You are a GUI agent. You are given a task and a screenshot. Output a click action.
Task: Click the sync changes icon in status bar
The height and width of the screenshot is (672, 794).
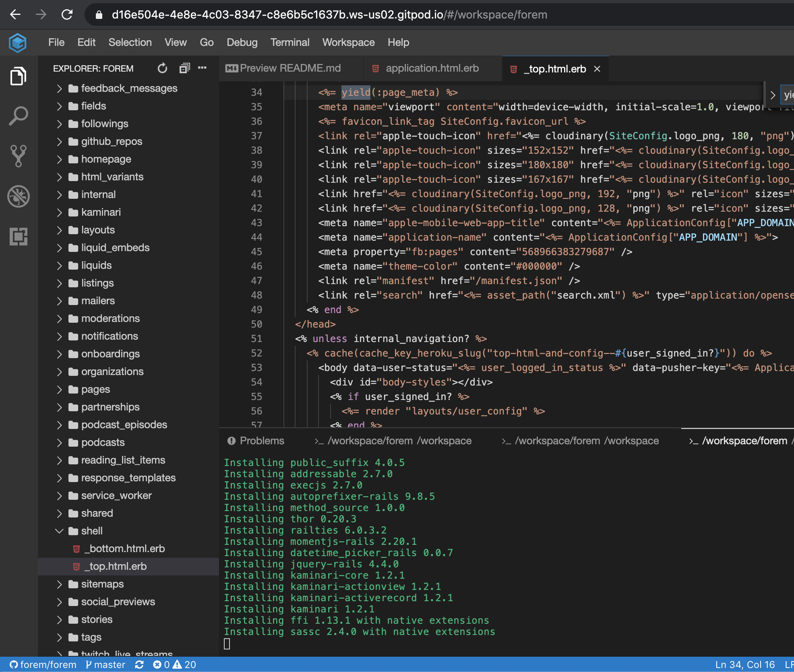[x=139, y=664]
